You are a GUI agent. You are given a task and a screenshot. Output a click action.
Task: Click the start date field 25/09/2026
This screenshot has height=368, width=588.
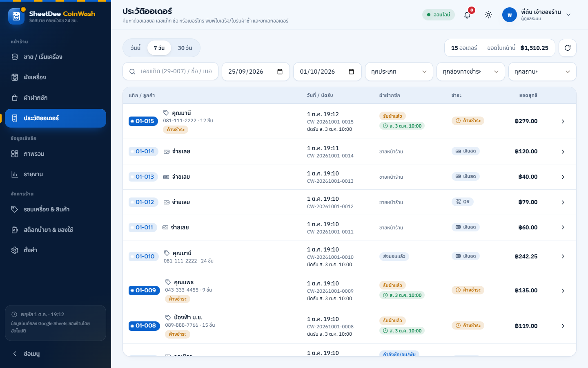[256, 72]
